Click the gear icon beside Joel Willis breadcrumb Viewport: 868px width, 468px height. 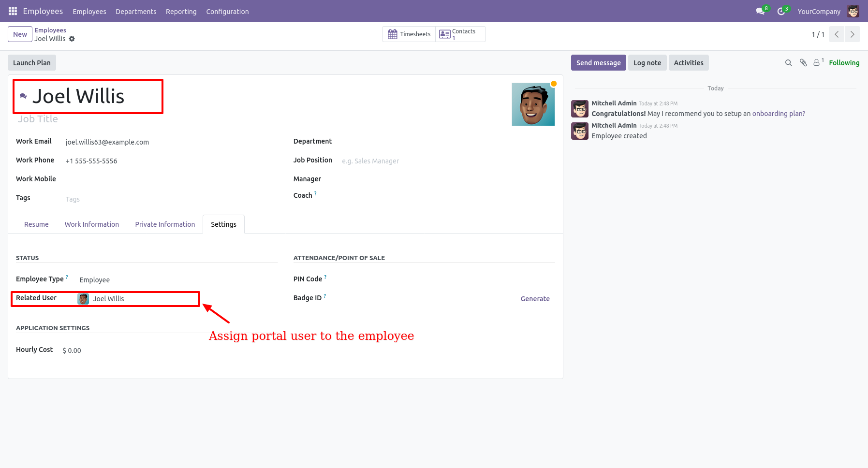click(72, 39)
